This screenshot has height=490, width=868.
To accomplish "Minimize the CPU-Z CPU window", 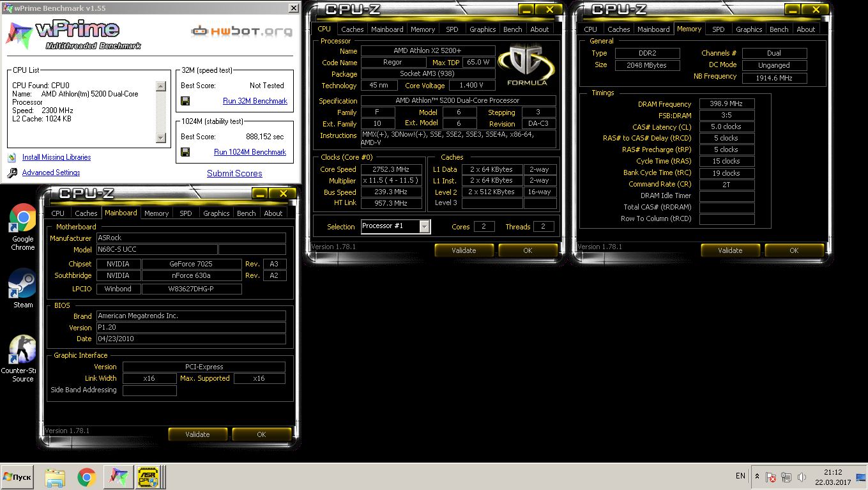I will [527, 10].
